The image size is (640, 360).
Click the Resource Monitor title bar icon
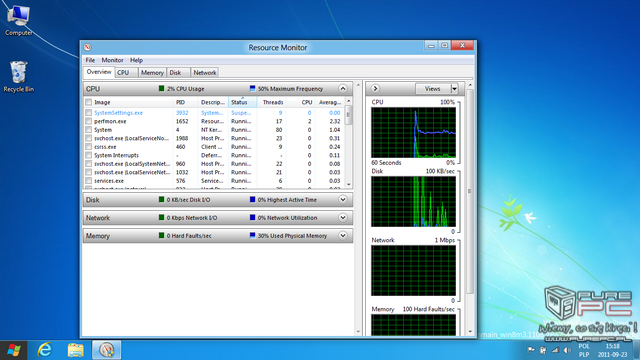point(87,47)
